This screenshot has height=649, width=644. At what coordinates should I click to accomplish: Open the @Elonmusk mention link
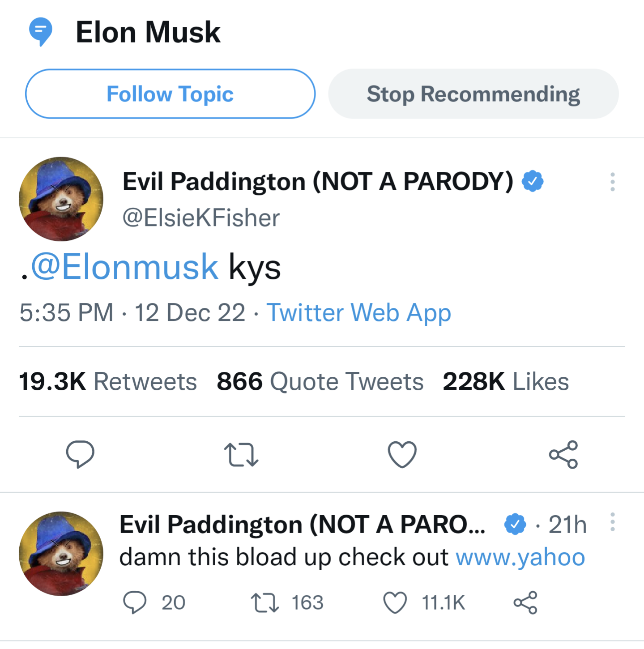coord(124,267)
